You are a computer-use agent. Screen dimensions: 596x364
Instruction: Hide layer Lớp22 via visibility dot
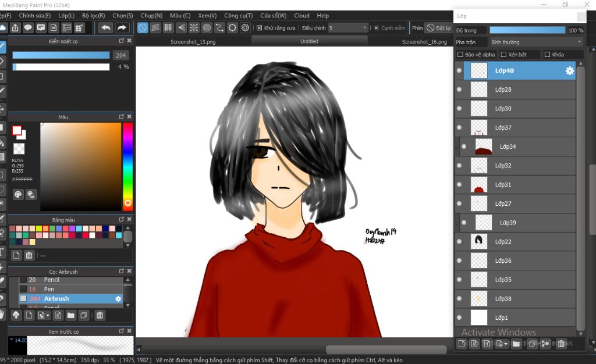pos(459,241)
